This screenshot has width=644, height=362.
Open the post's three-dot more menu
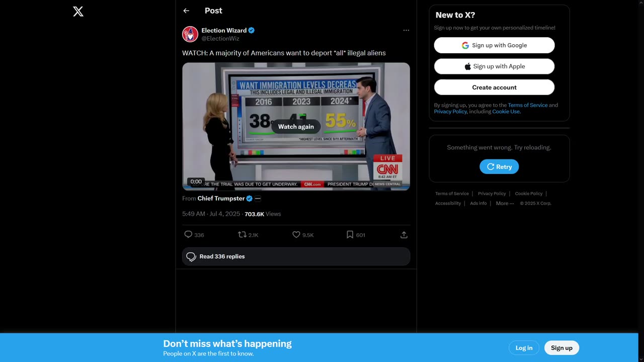(x=406, y=30)
